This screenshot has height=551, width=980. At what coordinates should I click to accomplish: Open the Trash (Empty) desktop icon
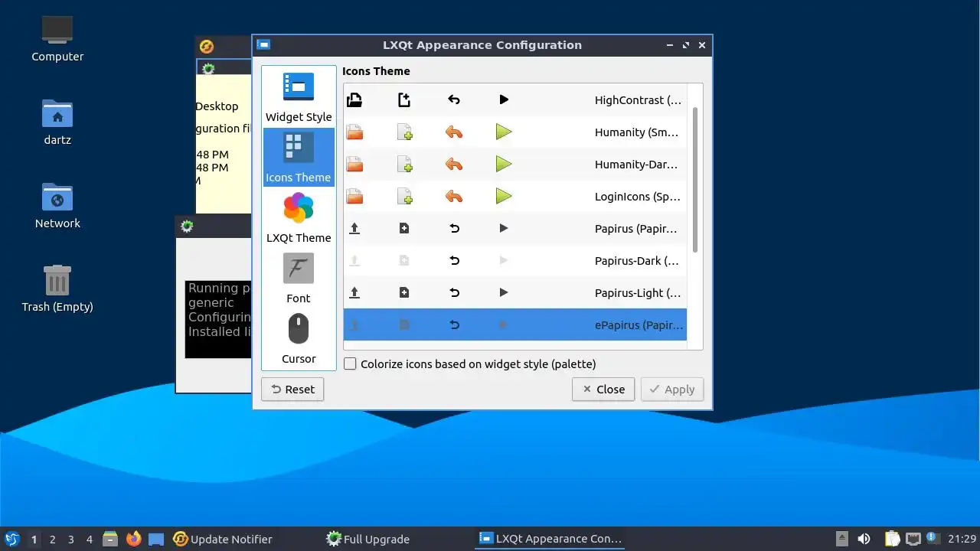[x=57, y=290]
